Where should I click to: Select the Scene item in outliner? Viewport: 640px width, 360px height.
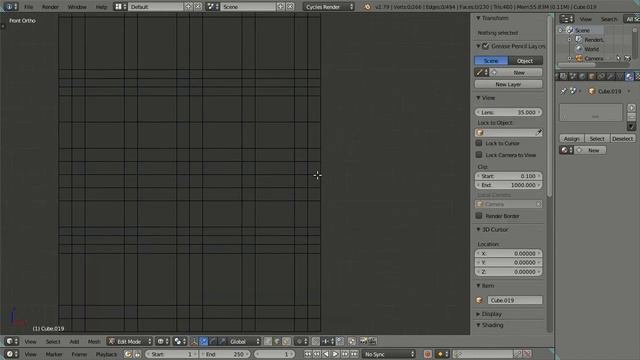click(582, 30)
